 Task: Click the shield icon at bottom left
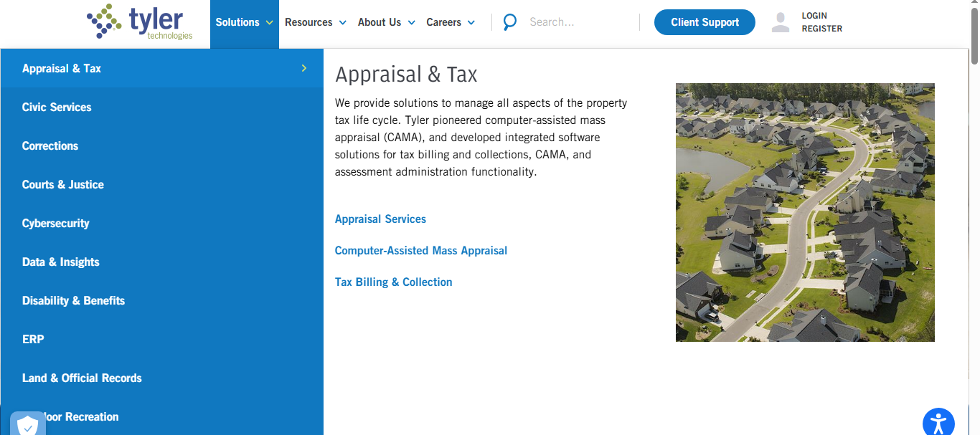coord(28,424)
